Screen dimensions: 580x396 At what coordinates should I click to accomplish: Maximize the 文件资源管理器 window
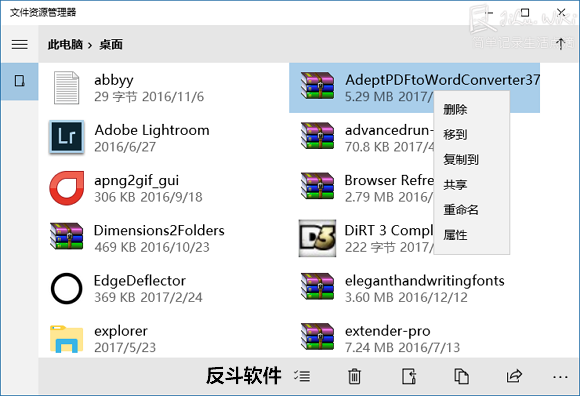(525, 13)
